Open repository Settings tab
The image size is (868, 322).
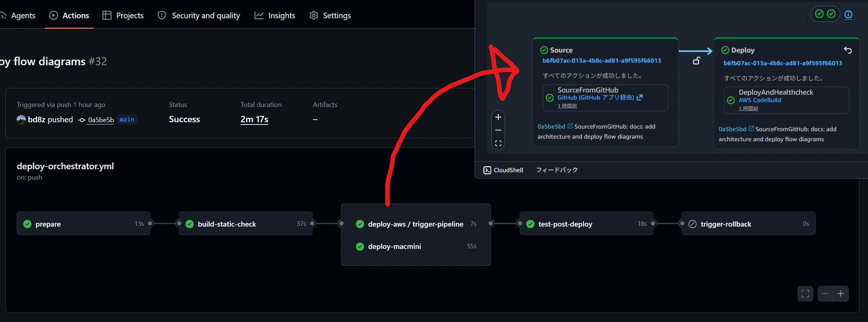(x=330, y=15)
